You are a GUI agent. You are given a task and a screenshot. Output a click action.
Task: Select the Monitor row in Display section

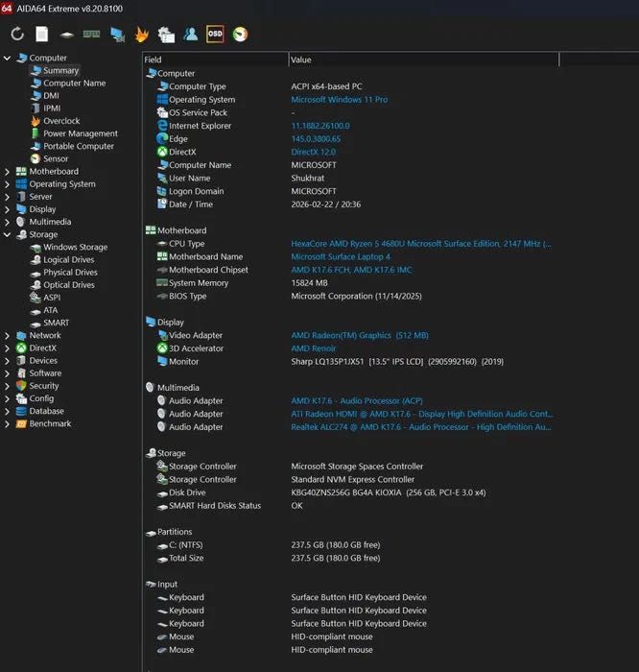point(330,362)
